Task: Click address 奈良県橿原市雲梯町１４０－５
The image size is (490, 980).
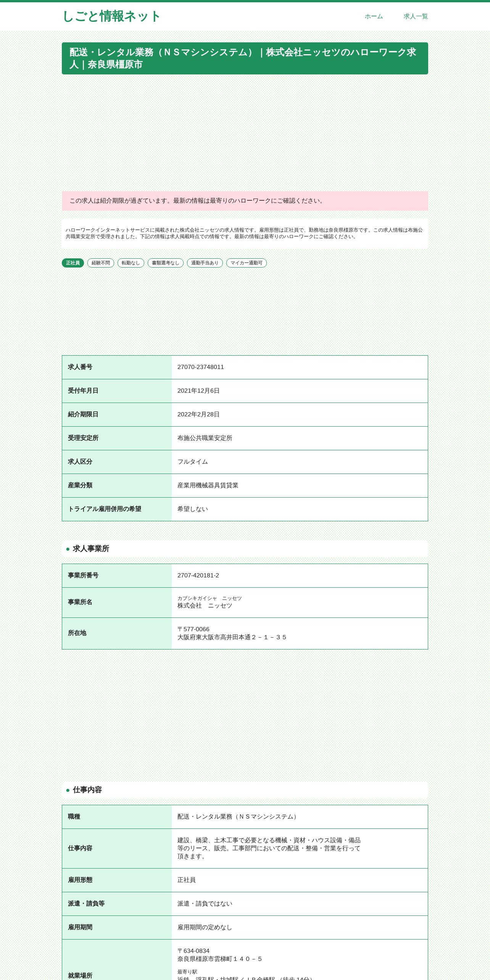Action: (220, 959)
